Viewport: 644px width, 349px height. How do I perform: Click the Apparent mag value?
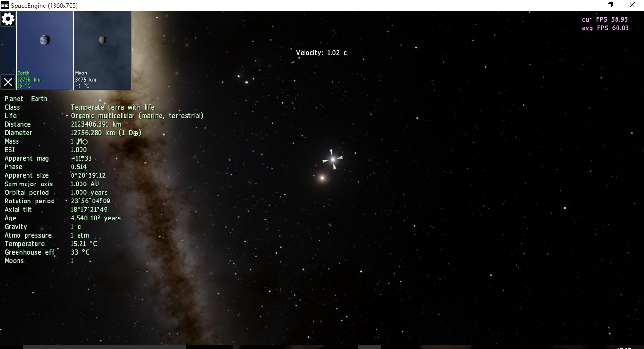pyautogui.click(x=81, y=158)
